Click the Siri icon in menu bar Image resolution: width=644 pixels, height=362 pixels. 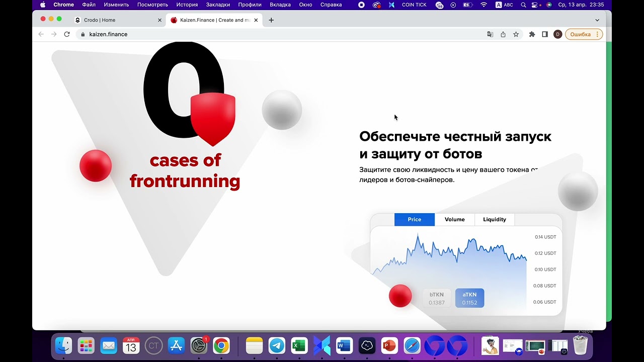[549, 5]
